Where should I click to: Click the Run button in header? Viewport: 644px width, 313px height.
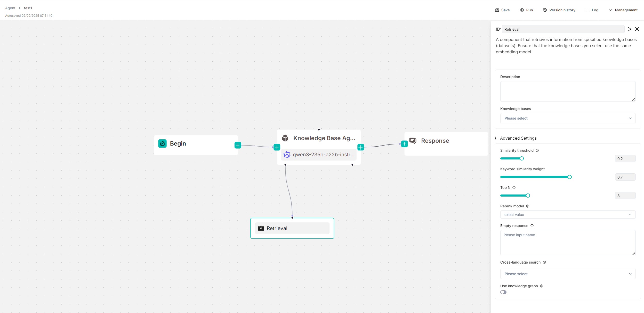pos(526,10)
